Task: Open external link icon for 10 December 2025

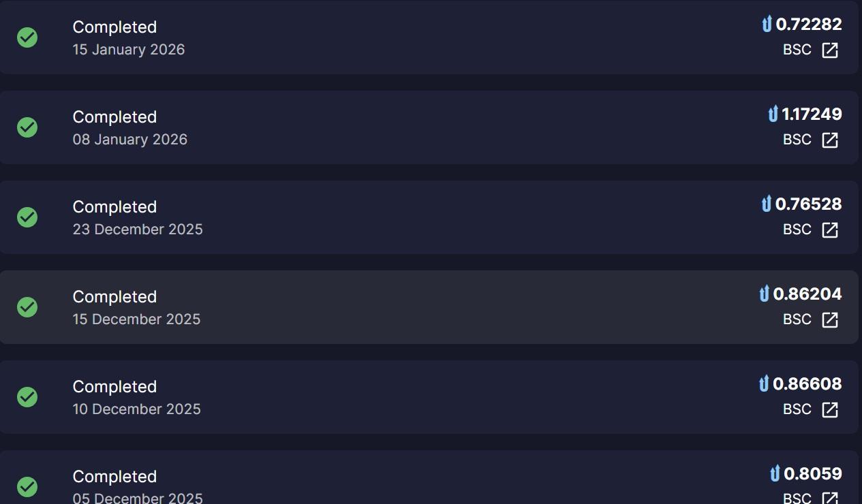Action: click(x=830, y=410)
